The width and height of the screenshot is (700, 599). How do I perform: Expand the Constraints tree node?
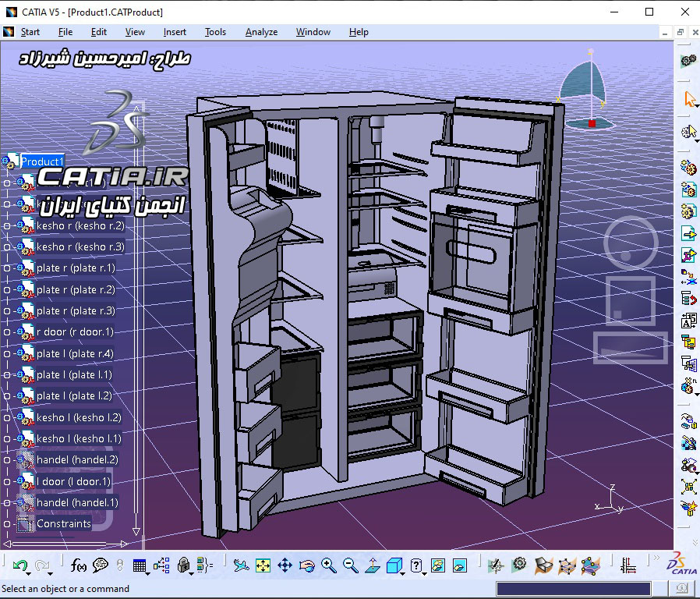click(7, 524)
